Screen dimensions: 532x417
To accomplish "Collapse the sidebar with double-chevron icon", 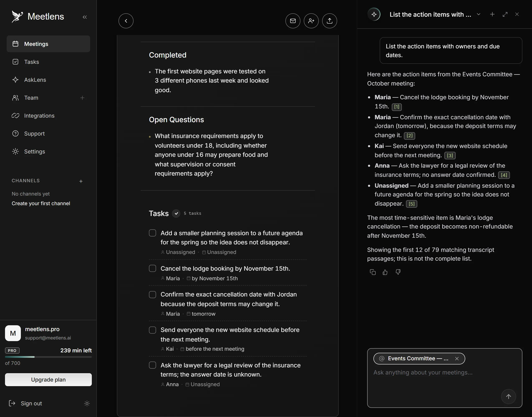I will tap(85, 17).
